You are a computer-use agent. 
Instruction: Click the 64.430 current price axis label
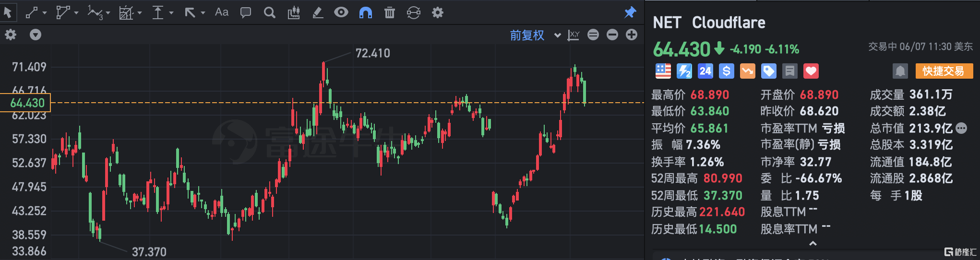point(27,103)
